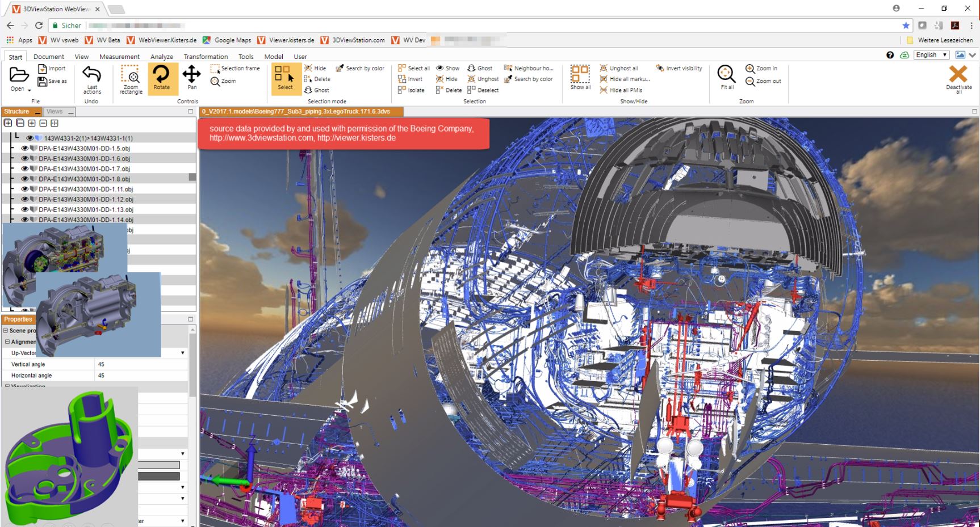980x527 pixels.
Task: Collapse the Scene properties section
Action: pyautogui.click(x=6, y=331)
